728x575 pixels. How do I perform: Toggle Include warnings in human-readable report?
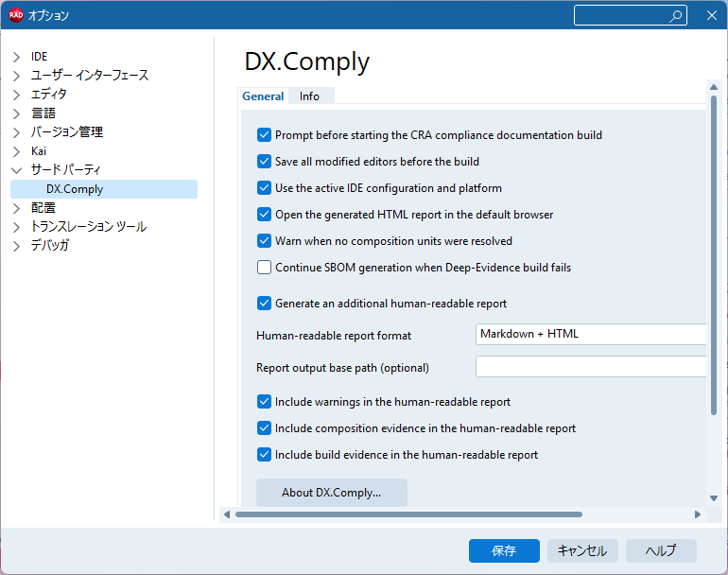pyautogui.click(x=264, y=402)
